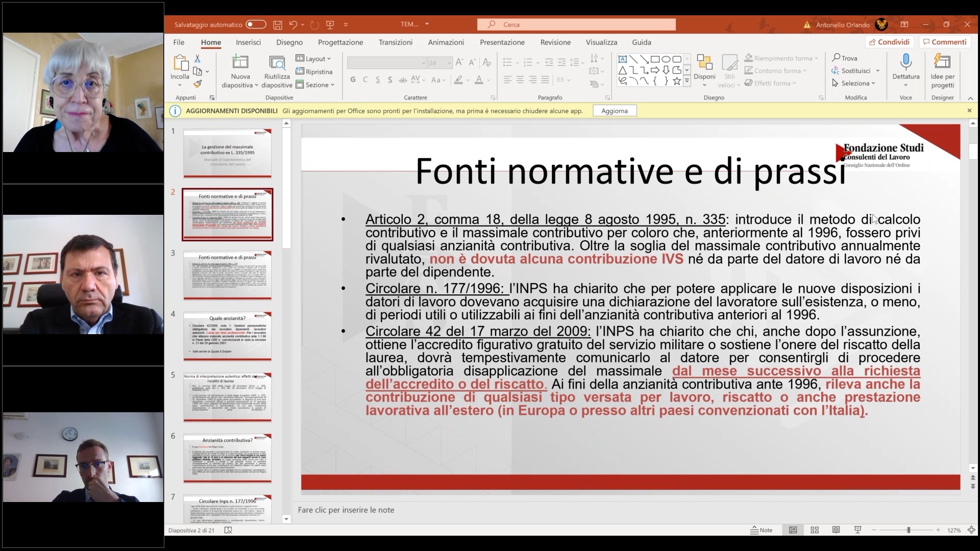Open Reading view in status bar
This screenshot has height=551, width=980.
click(836, 530)
